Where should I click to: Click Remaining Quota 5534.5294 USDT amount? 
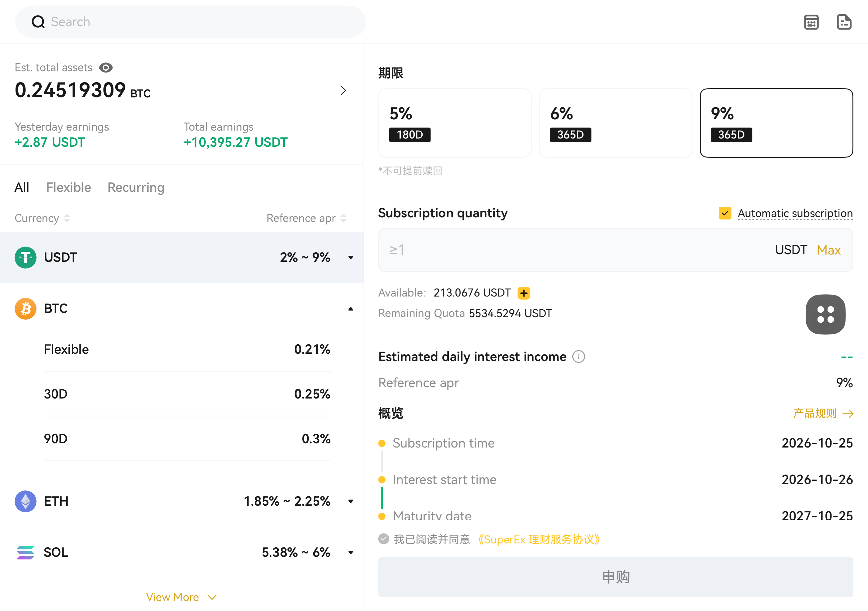coord(511,313)
